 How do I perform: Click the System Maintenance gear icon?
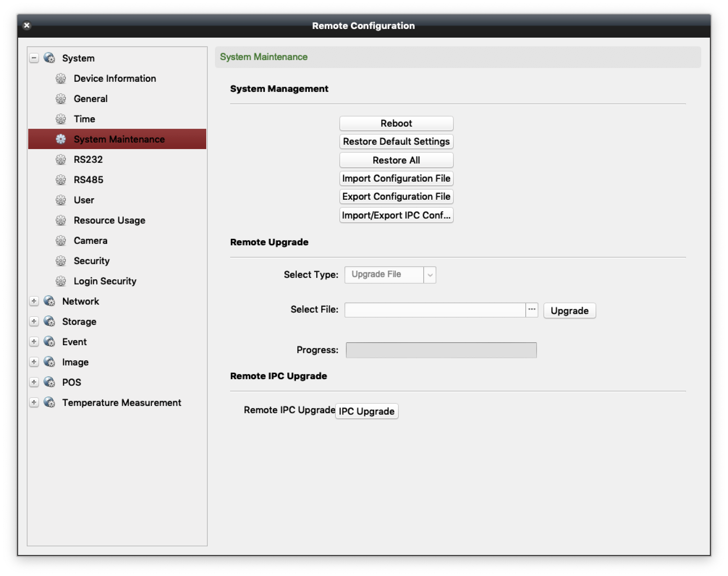tap(62, 139)
